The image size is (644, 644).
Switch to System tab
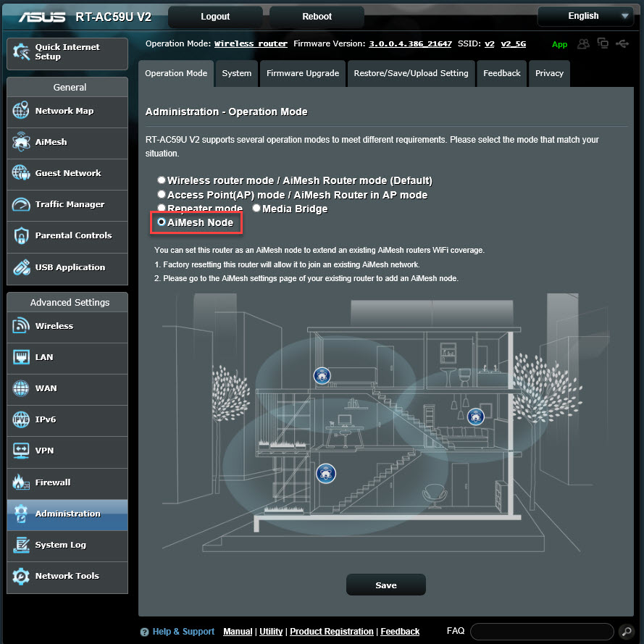tap(237, 73)
